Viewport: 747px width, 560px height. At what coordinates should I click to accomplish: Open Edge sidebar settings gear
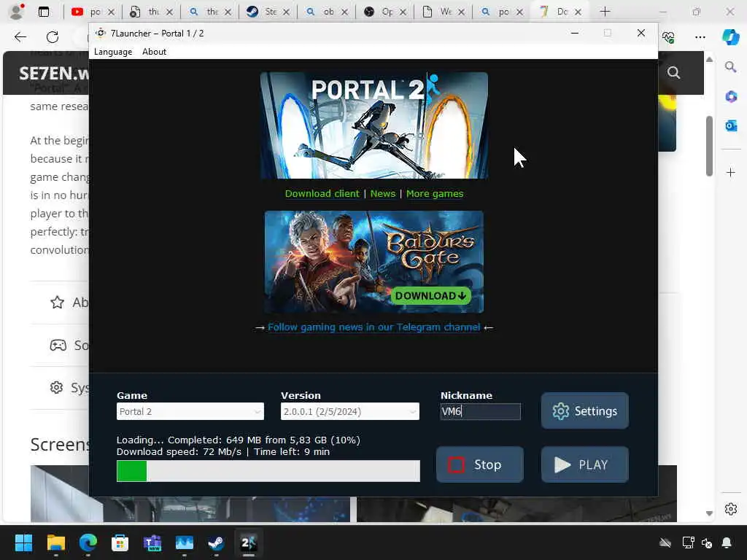(731, 509)
